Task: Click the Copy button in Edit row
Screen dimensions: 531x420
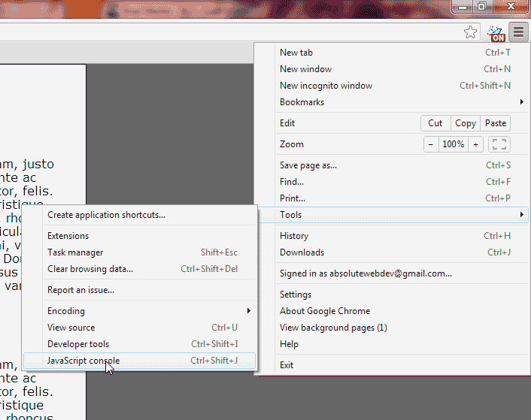Action: click(466, 123)
